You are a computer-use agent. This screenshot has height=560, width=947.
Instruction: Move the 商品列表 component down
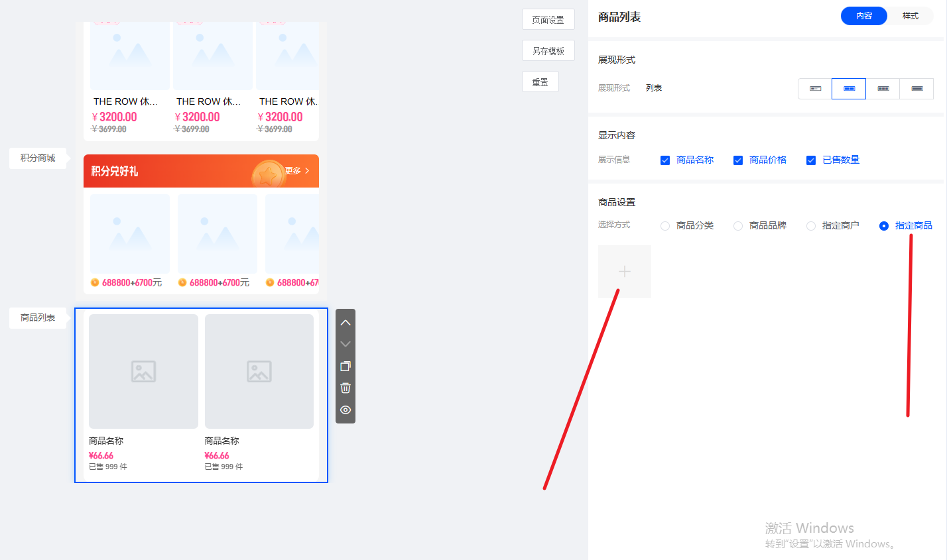[346, 344]
